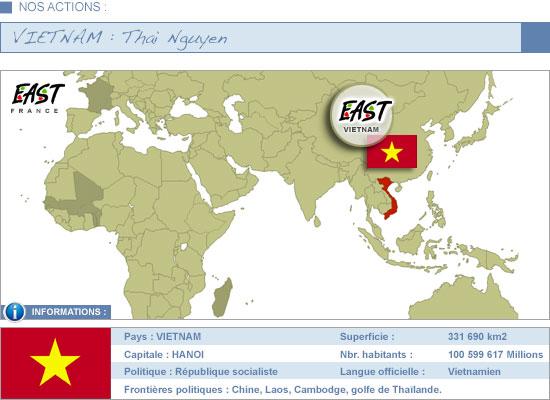Click the EAST France logo
The width and height of the screenshot is (550, 400).
pyautogui.click(x=38, y=98)
